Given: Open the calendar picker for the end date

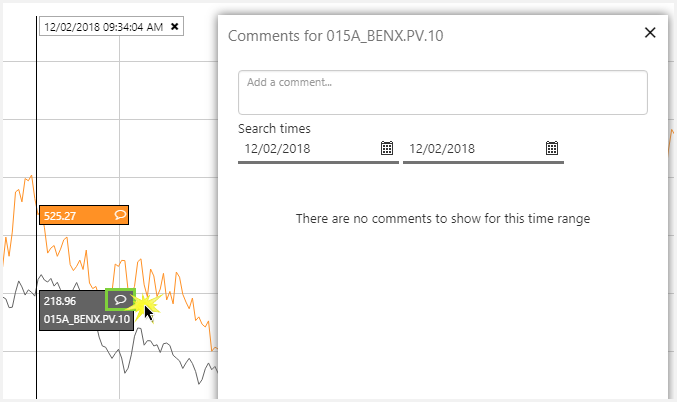Looking at the screenshot, I should (551, 149).
